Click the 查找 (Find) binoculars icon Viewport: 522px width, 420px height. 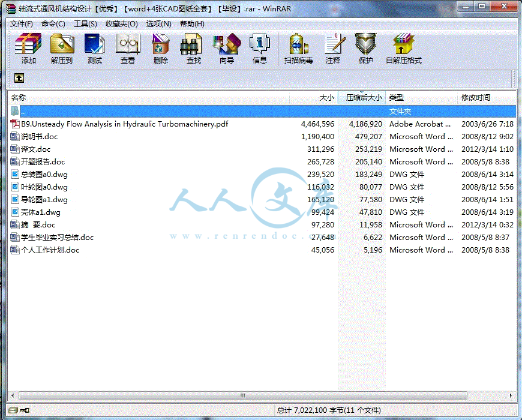pos(191,44)
